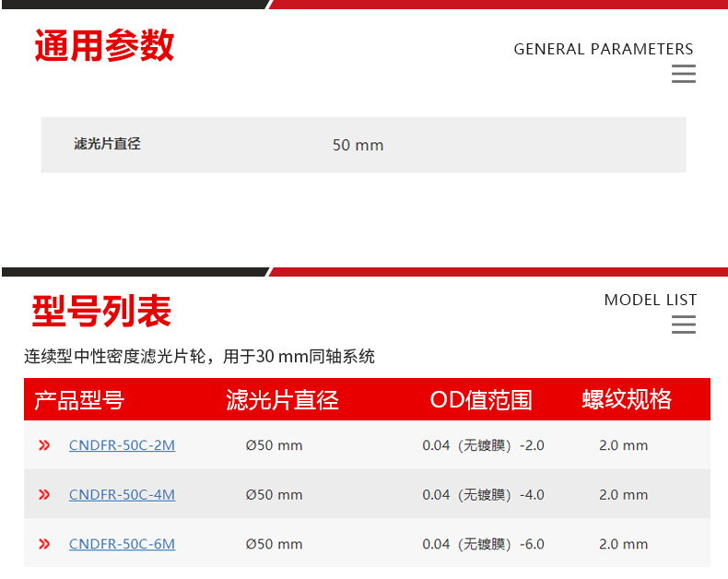Click the 螺纹规格 column header
Image resolution: width=728 pixels, height=579 pixels.
pyautogui.click(x=627, y=399)
